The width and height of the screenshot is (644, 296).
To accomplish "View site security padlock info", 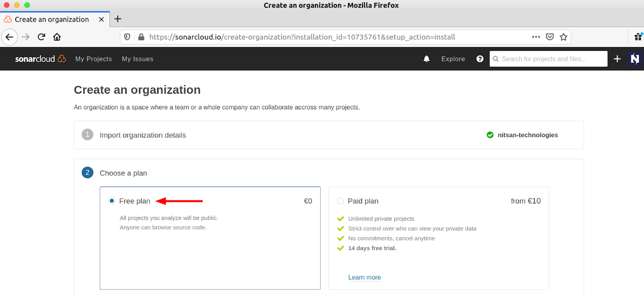I will [141, 37].
